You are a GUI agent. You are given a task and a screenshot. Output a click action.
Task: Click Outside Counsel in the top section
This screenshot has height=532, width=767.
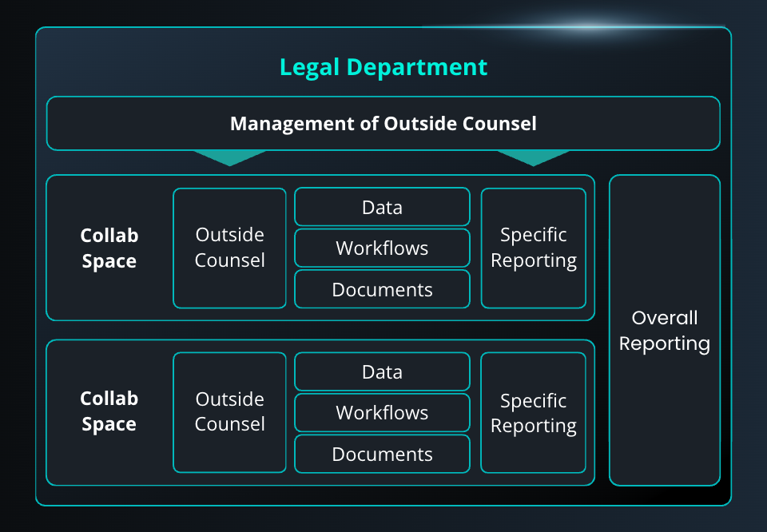pyautogui.click(x=229, y=248)
